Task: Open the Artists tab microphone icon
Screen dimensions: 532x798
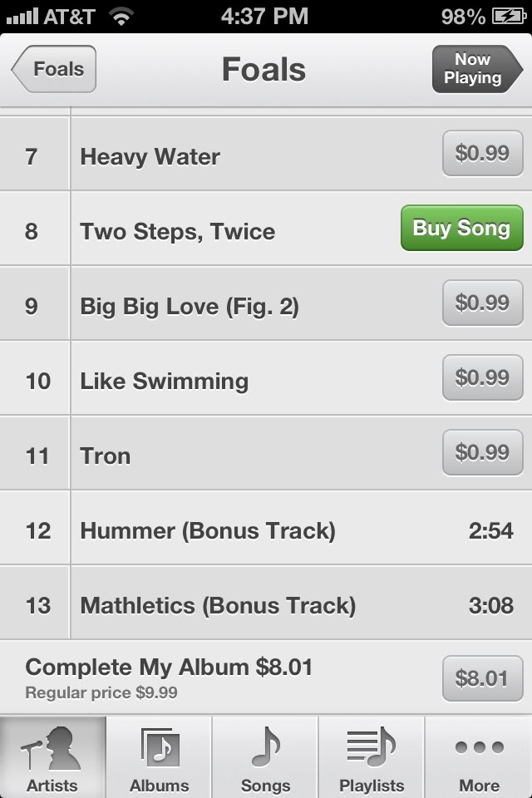Action: point(51,747)
